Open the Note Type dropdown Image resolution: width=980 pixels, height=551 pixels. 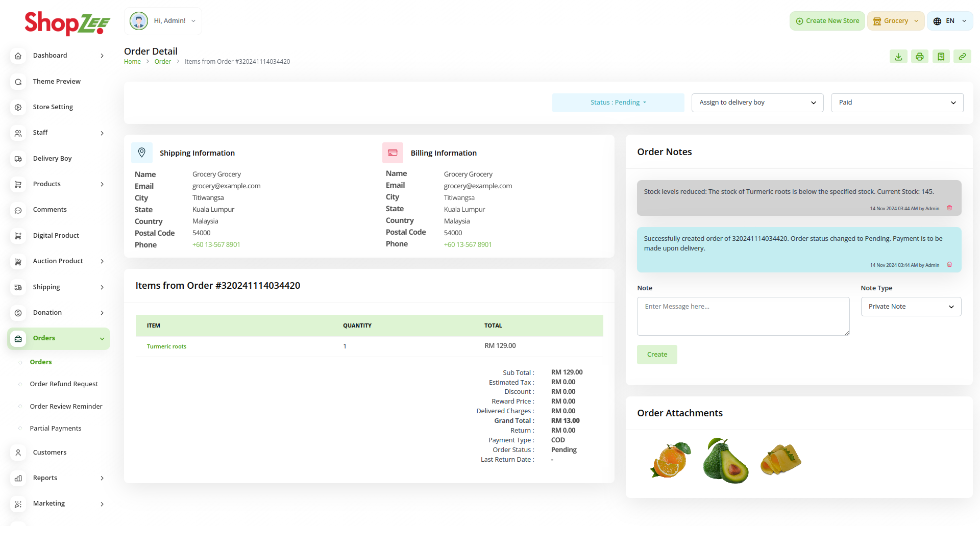click(911, 307)
